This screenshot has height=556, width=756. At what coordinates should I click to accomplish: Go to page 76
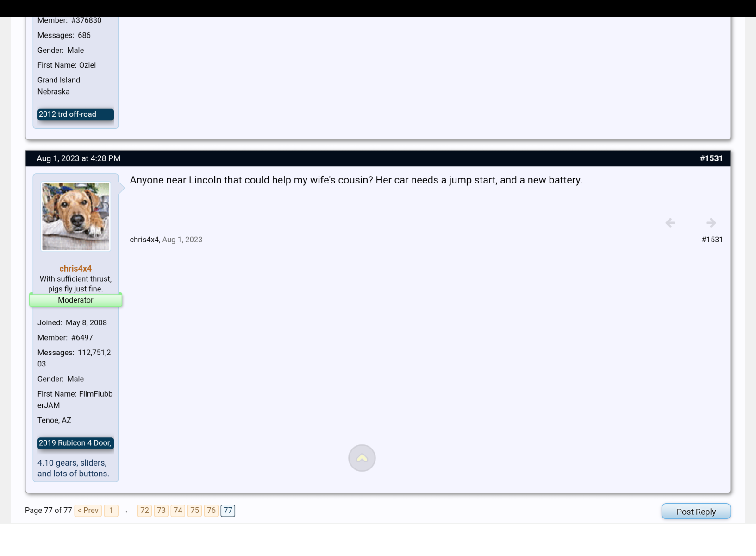pyautogui.click(x=211, y=511)
